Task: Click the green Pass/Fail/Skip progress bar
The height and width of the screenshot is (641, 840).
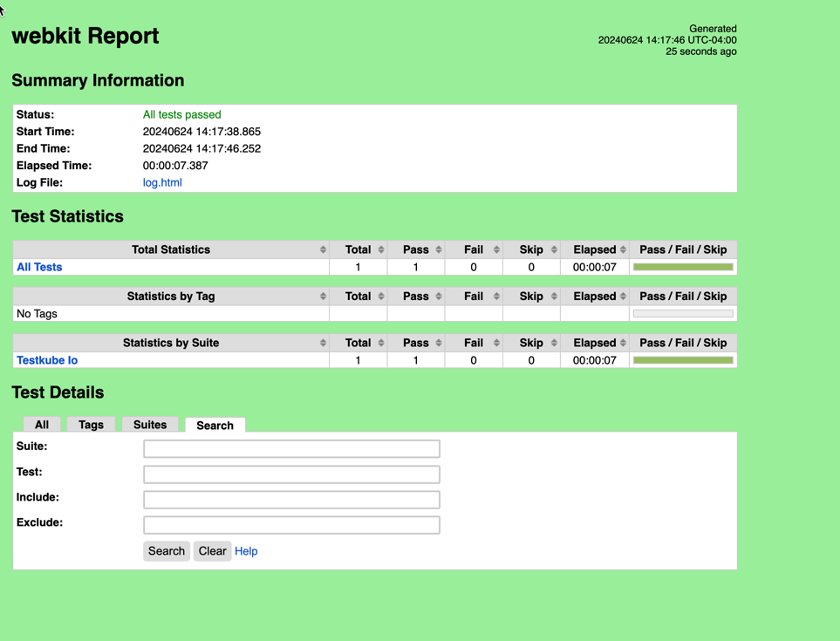Action: click(x=683, y=267)
